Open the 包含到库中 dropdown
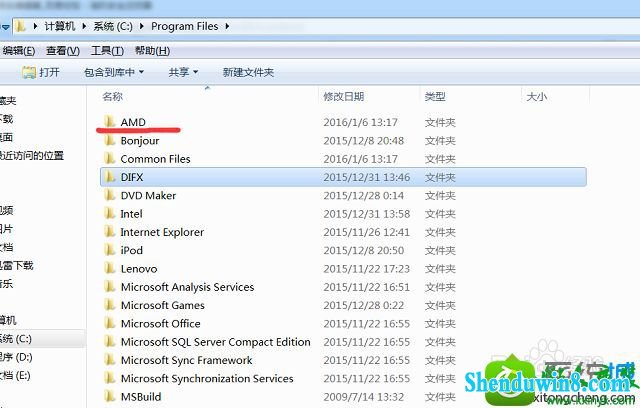 114,72
